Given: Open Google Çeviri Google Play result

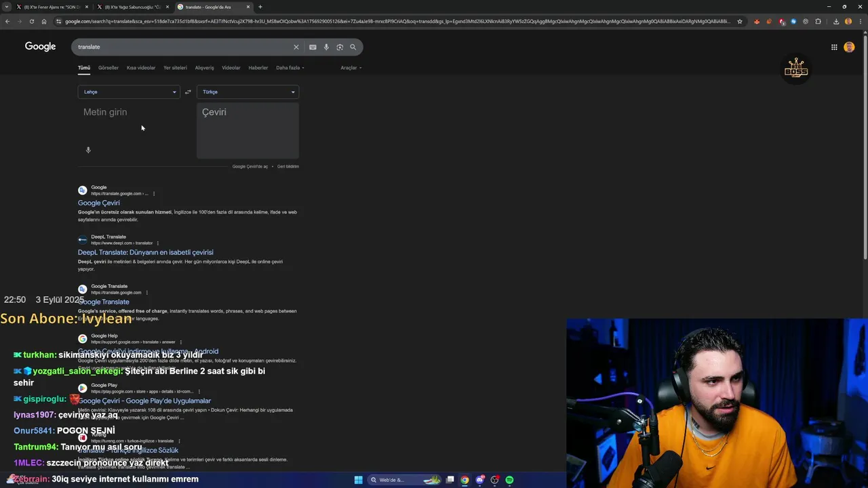Looking at the screenshot, I should click(144, 401).
